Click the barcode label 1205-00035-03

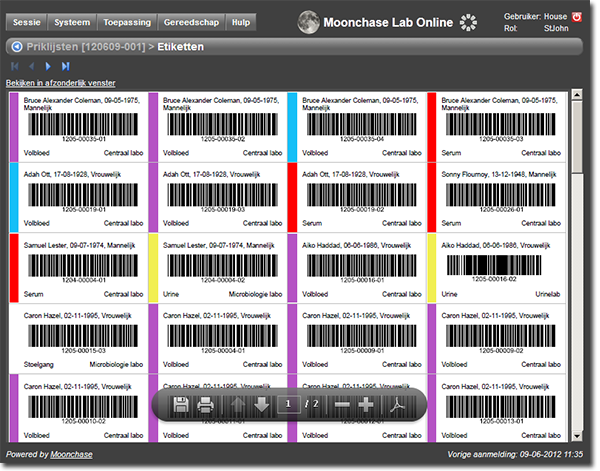pyautogui.click(x=501, y=127)
